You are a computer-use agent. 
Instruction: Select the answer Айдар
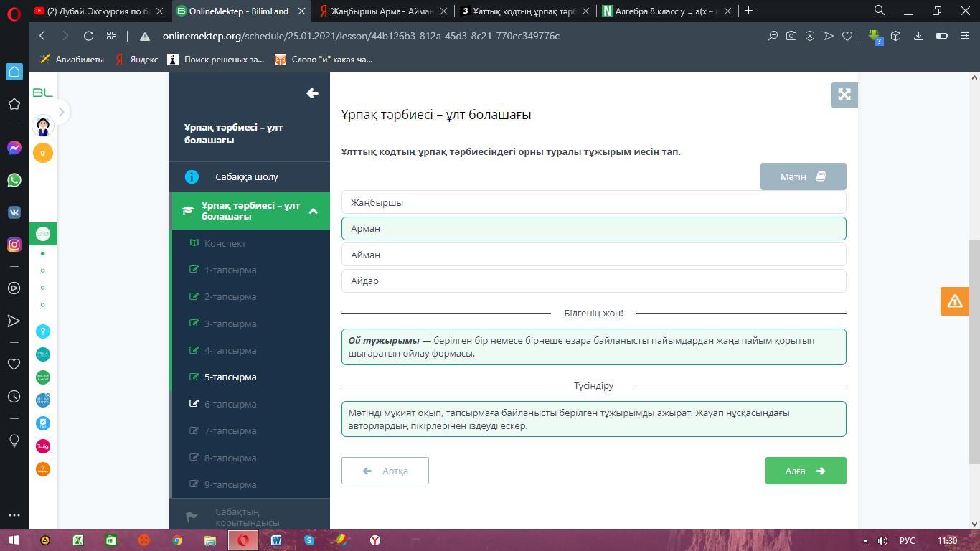594,281
